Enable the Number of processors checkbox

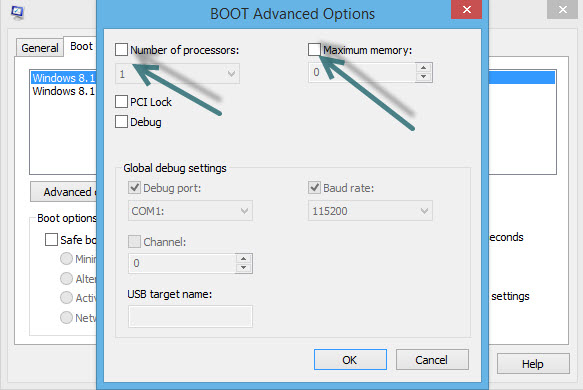[121, 49]
